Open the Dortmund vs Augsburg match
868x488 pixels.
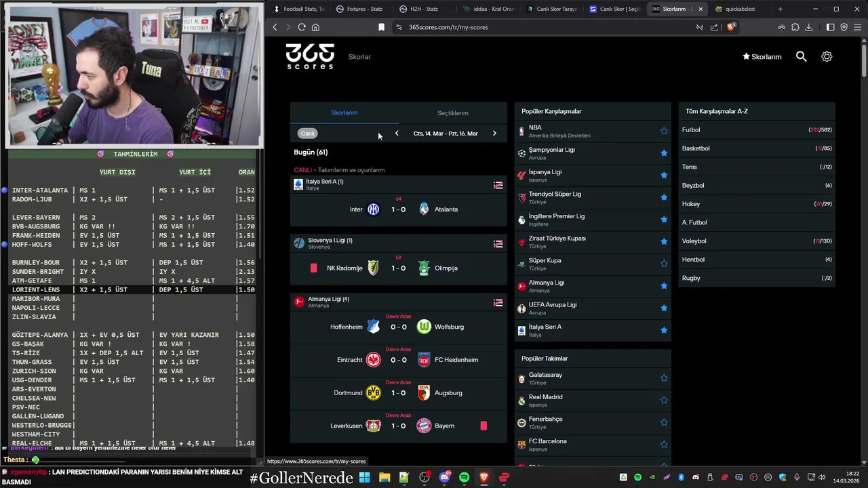pos(399,392)
